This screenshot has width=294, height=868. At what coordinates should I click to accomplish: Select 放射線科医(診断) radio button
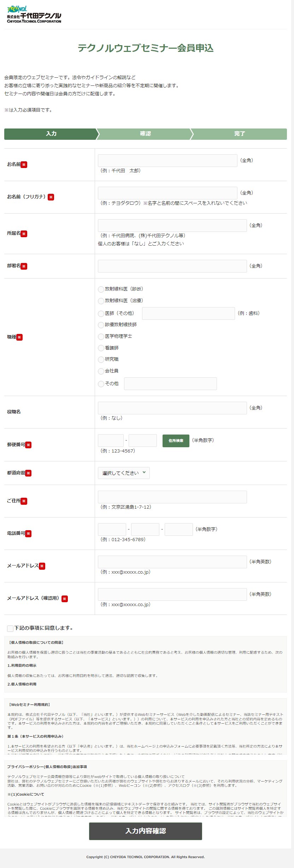(101, 289)
